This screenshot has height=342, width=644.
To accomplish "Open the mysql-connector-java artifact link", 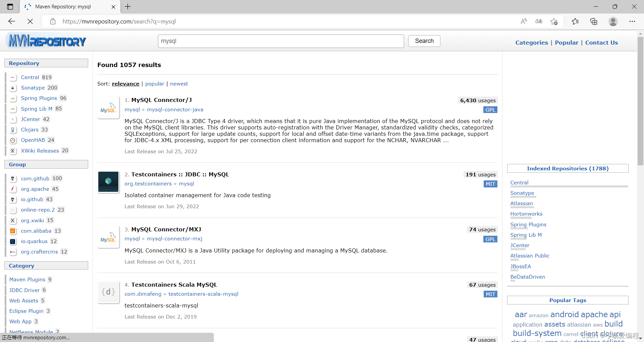I will tap(175, 110).
